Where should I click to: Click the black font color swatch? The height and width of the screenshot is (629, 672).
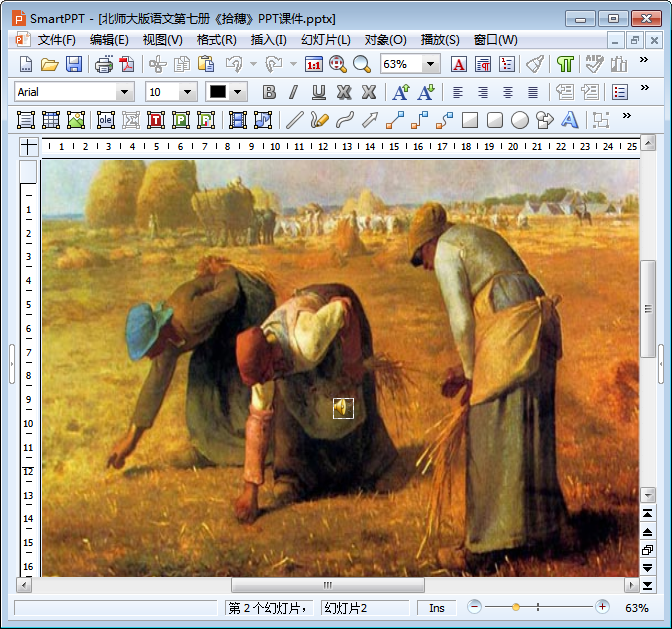click(218, 92)
